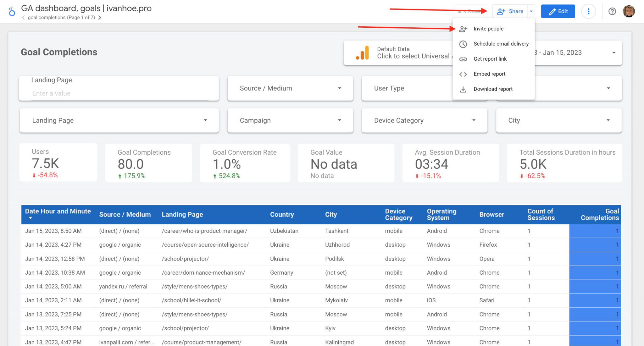Click the Default Data bar-chart icon
This screenshot has height=346, width=644.
(x=362, y=52)
